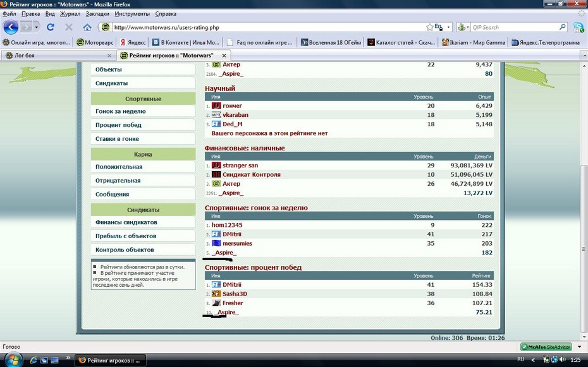Open the В Контакте bookmark
Viewport: 588px width, 367px height.
tap(185, 42)
